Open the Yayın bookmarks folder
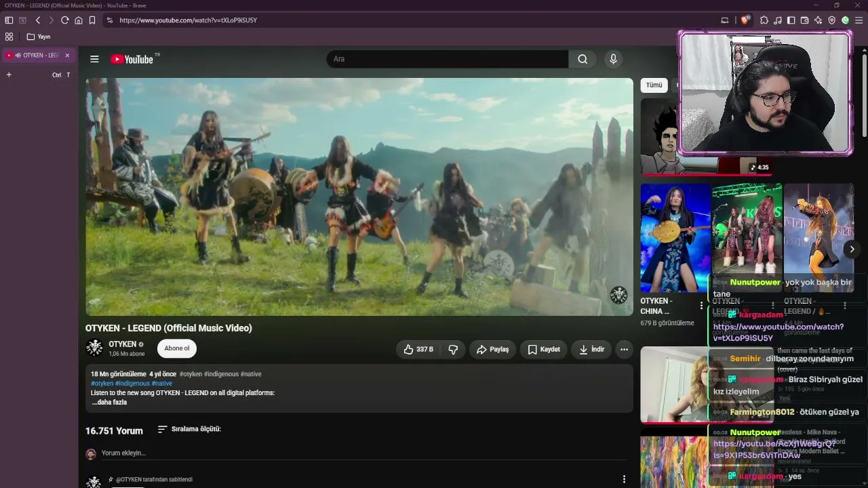 click(x=39, y=37)
